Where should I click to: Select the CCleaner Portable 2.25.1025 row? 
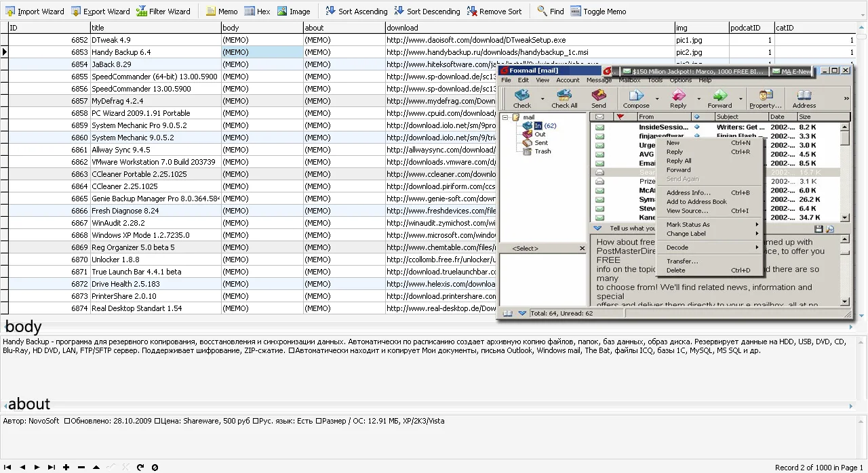click(139, 174)
